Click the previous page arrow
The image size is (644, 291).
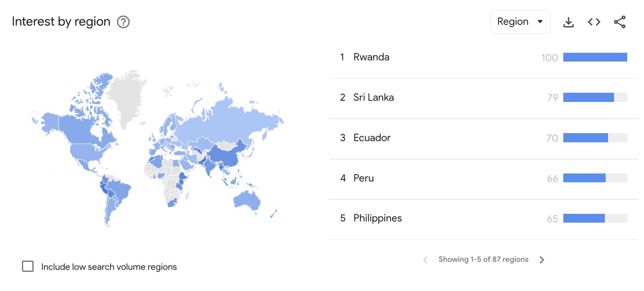425,259
